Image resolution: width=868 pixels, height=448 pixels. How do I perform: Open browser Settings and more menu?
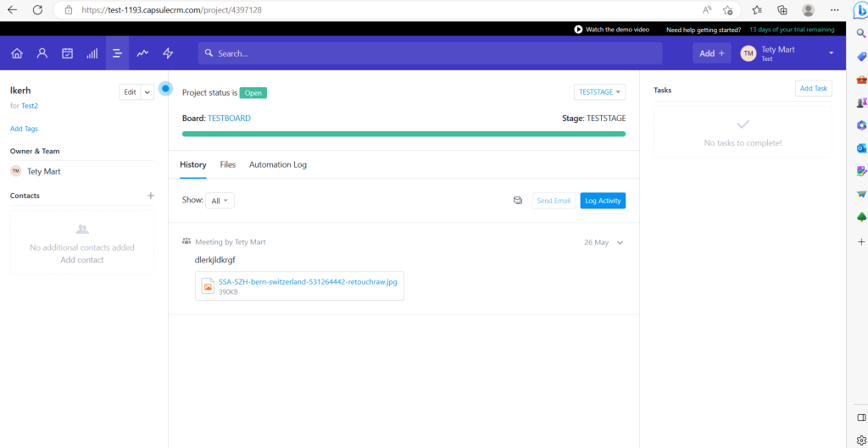point(835,9)
